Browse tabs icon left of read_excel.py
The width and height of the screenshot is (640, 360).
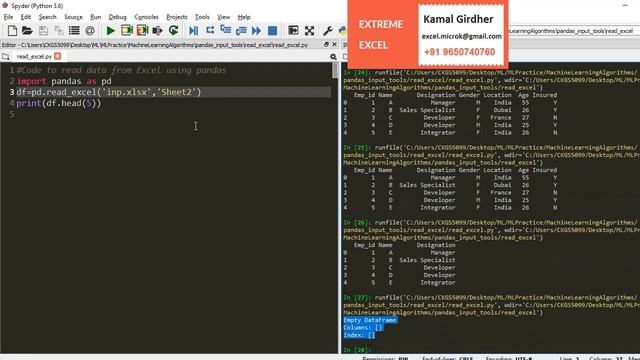[x=5, y=57]
